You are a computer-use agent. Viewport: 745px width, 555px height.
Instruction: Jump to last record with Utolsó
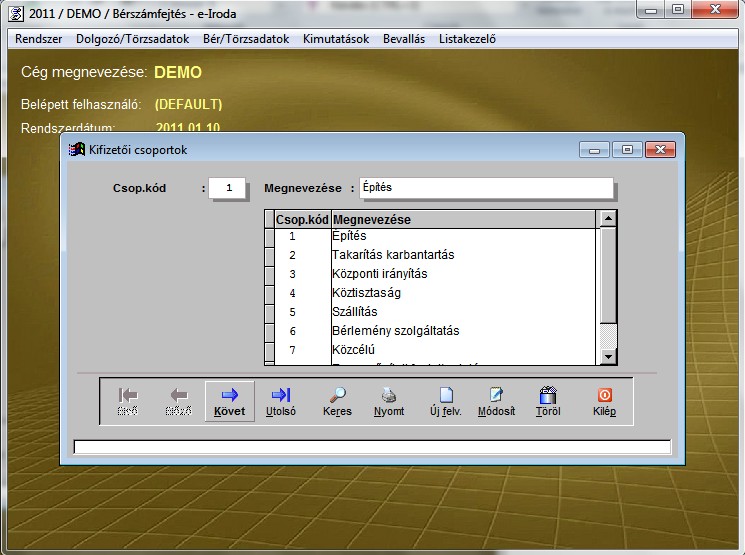[x=281, y=401]
